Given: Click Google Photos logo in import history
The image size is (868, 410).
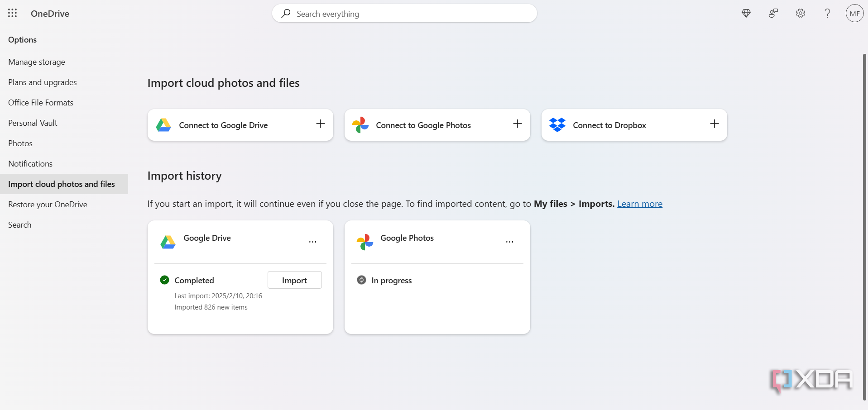Looking at the screenshot, I should tap(365, 242).
